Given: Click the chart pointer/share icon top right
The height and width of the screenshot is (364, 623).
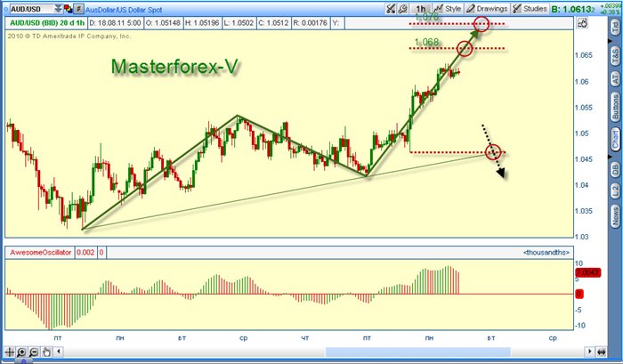Looking at the screenshot, I should [x=582, y=23].
